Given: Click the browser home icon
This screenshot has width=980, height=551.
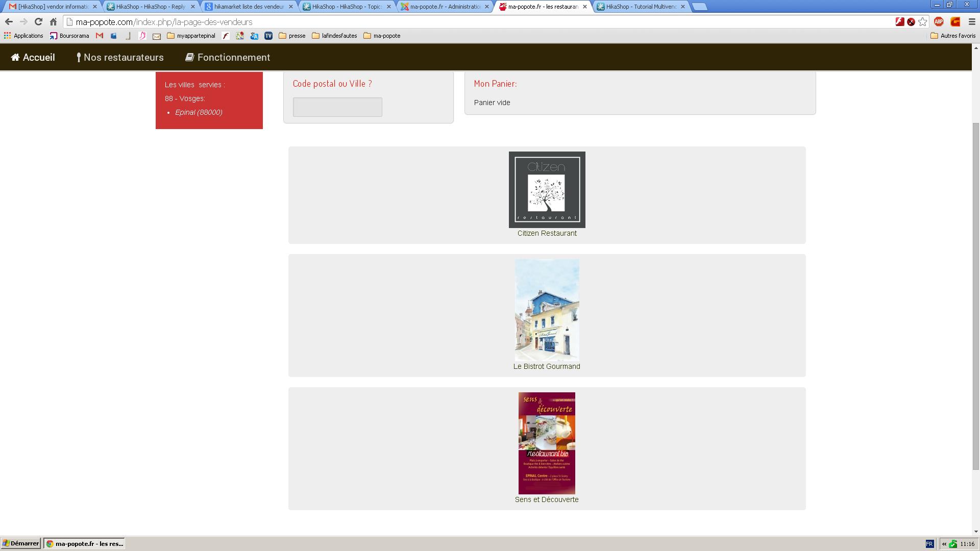Looking at the screenshot, I should [x=53, y=22].
